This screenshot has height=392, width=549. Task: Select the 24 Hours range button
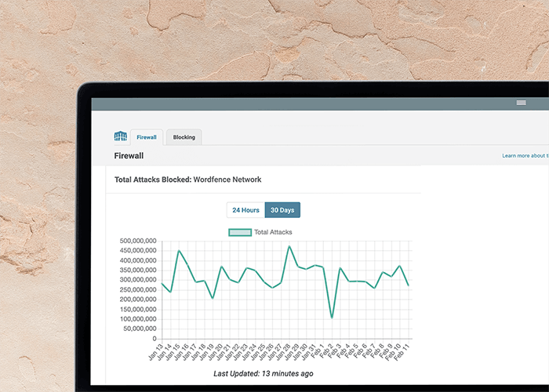tap(245, 210)
